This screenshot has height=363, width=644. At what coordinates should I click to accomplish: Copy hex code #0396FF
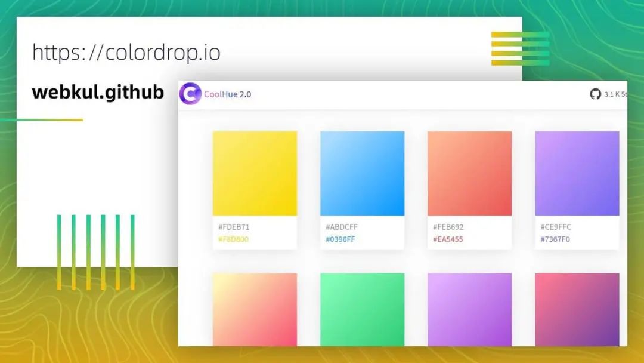[x=340, y=239]
